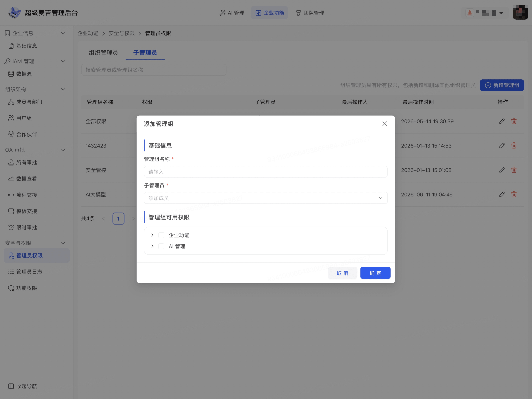532x399 pixels.
Task: Collapse the OA 审批 sidebar section
Action: [x=63, y=150]
